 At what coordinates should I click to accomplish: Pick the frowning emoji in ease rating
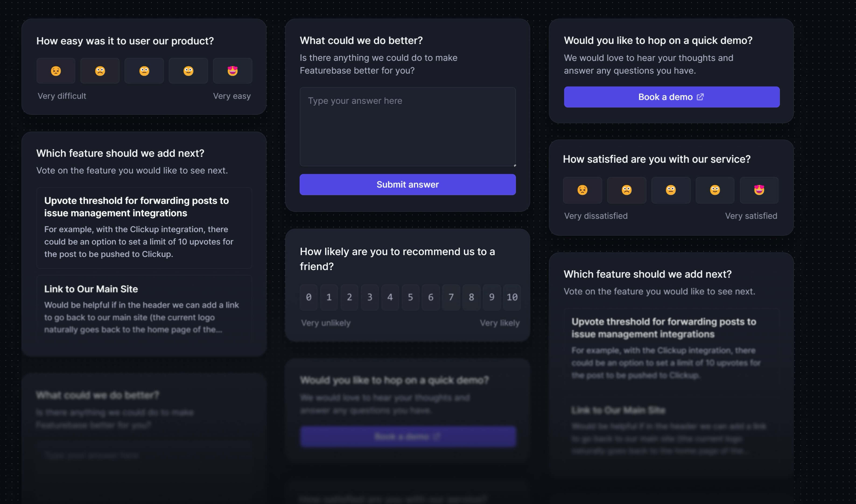tap(100, 71)
